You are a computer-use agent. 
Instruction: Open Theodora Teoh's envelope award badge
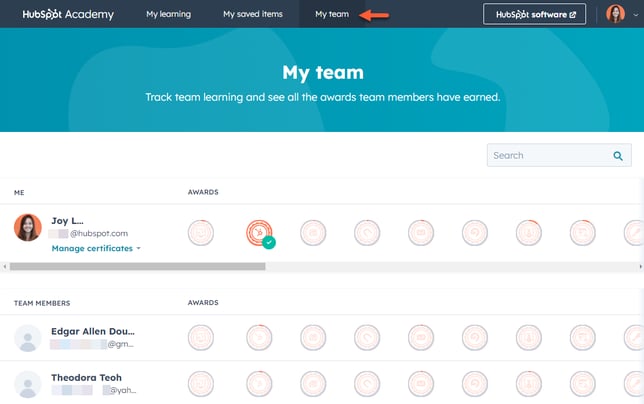(x=421, y=384)
